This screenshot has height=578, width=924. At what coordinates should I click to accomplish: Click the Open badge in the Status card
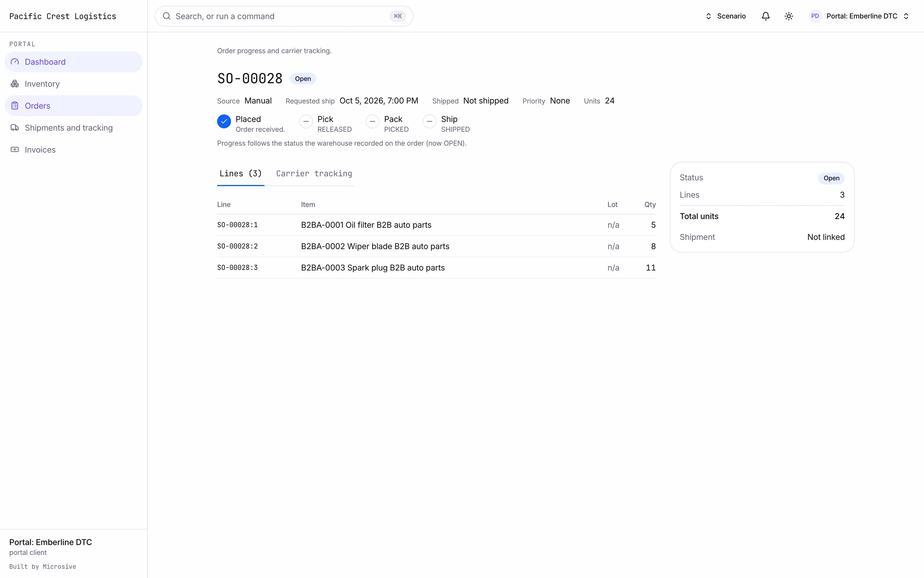point(831,178)
